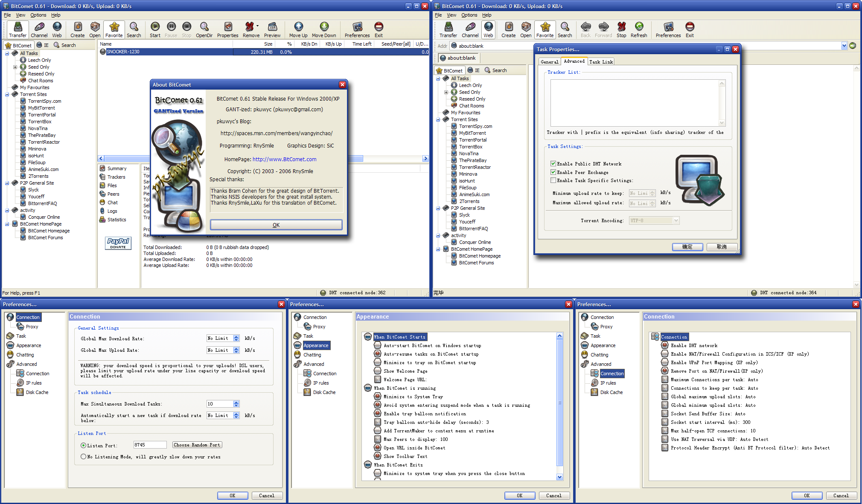Click Go arrow beside address bar
Image resolution: width=862 pixels, height=504 pixels.
pyautogui.click(x=853, y=46)
